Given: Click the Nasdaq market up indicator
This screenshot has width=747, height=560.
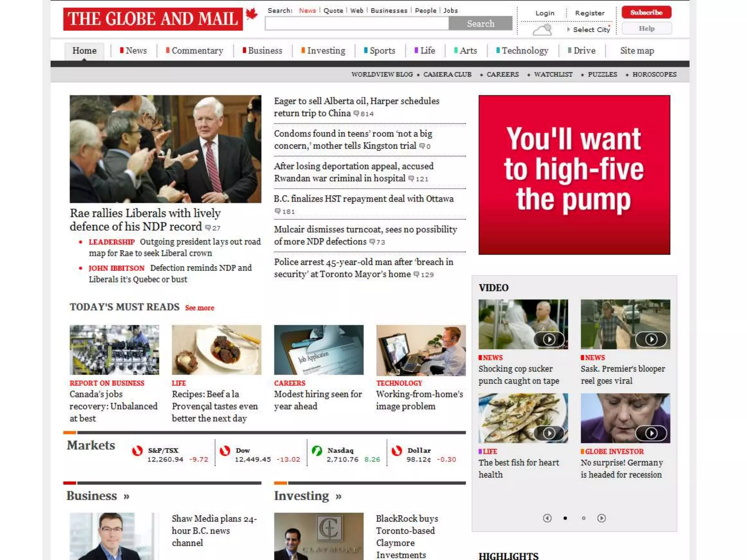Looking at the screenshot, I should [317, 451].
